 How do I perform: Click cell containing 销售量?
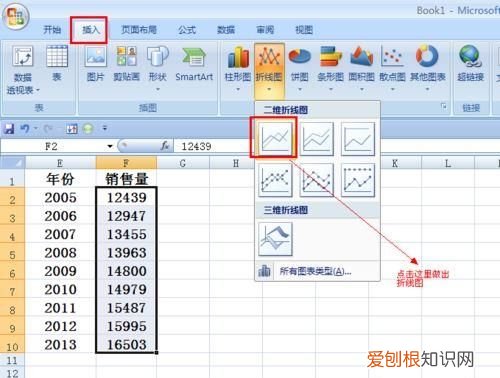(126, 179)
